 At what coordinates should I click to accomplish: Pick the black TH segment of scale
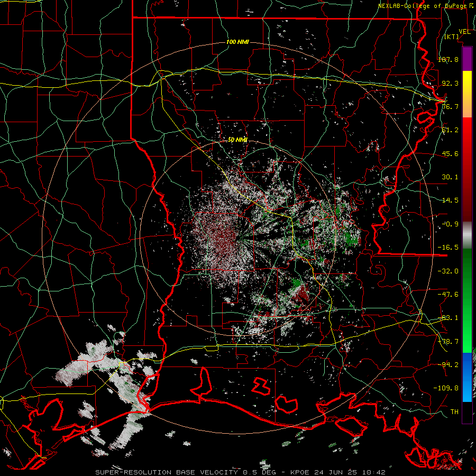click(467, 412)
